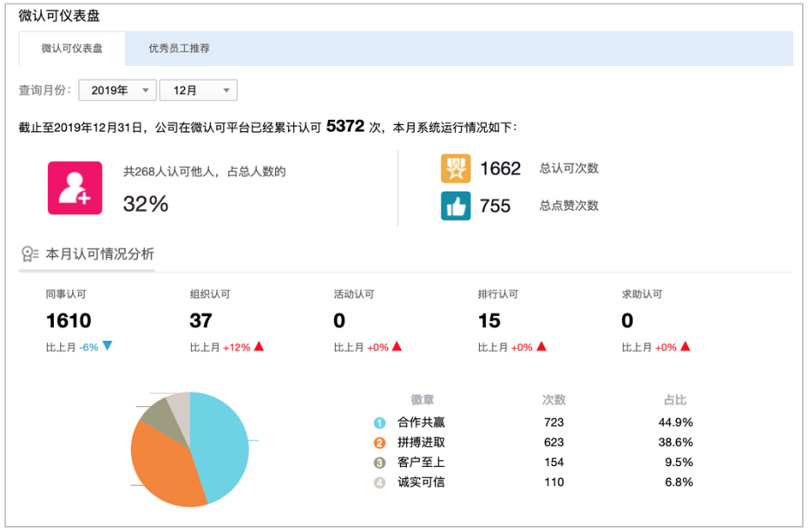
Task: Click the 32% participation value
Action: coord(145,204)
